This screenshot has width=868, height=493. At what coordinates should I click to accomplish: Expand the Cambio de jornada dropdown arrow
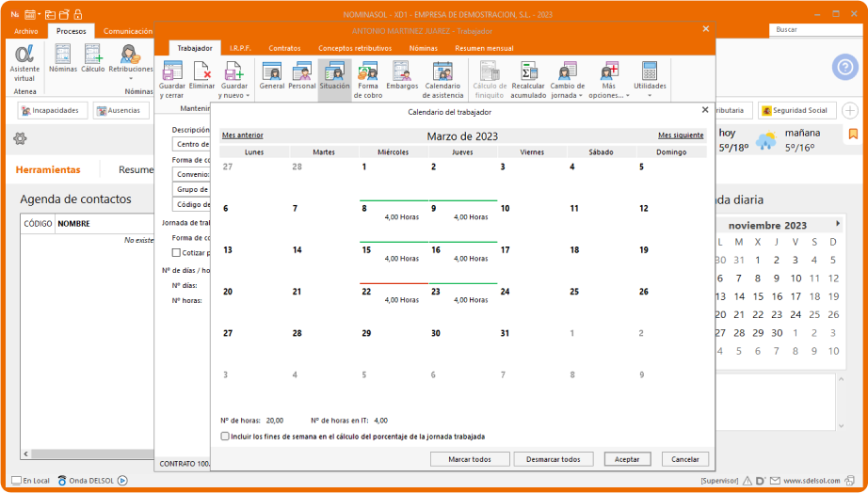pyautogui.click(x=580, y=96)
